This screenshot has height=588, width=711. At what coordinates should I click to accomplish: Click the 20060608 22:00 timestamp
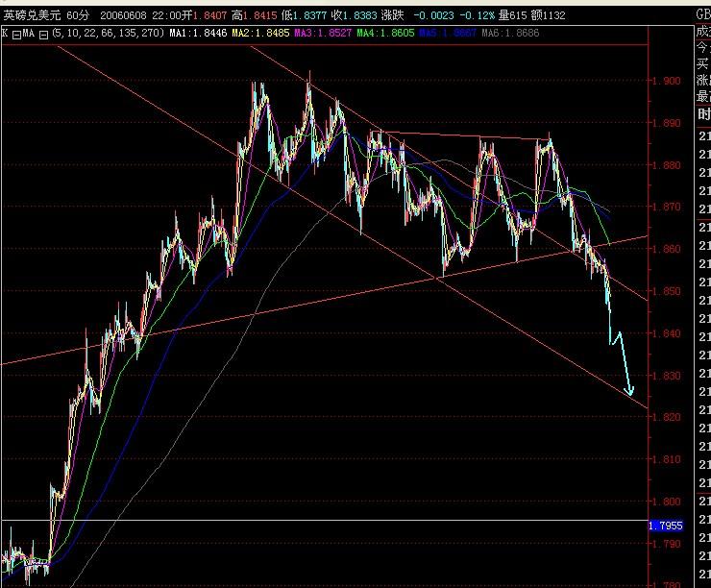[x=140, y=16]
